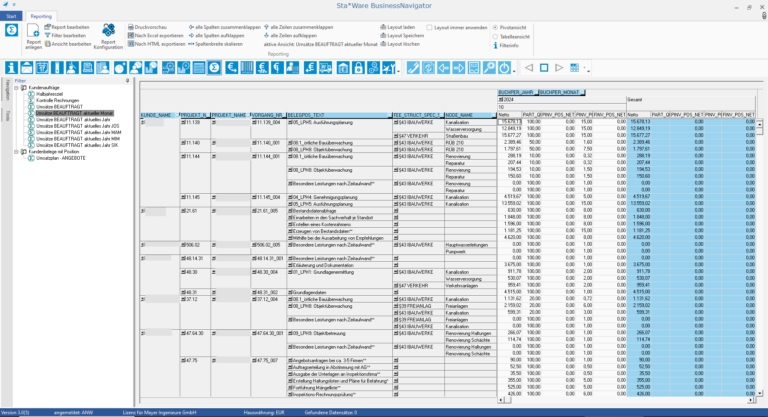Click the info icon in the toolbar
The image size is (768, 417).
(x=11, y=68)
